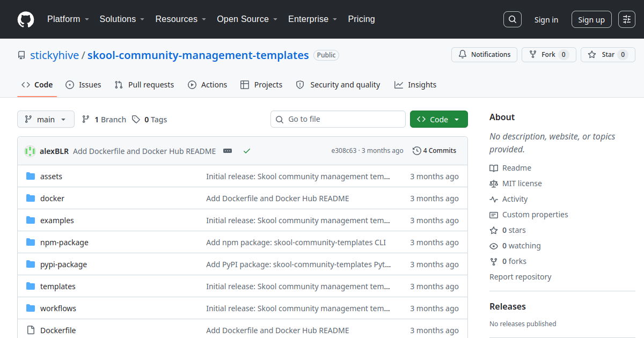Open commit message 'Add npm package: skool-community-templates CLI'

[x=296, y=243]
